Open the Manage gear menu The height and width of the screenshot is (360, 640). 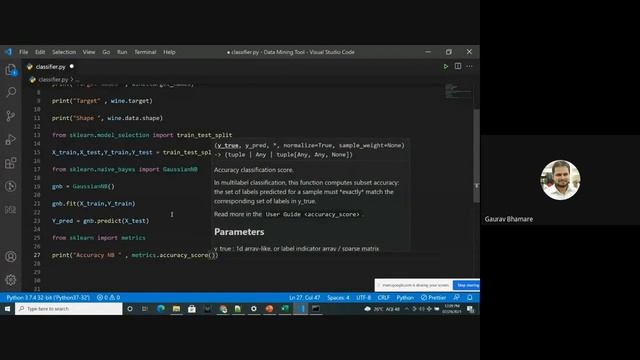(11, 280)
